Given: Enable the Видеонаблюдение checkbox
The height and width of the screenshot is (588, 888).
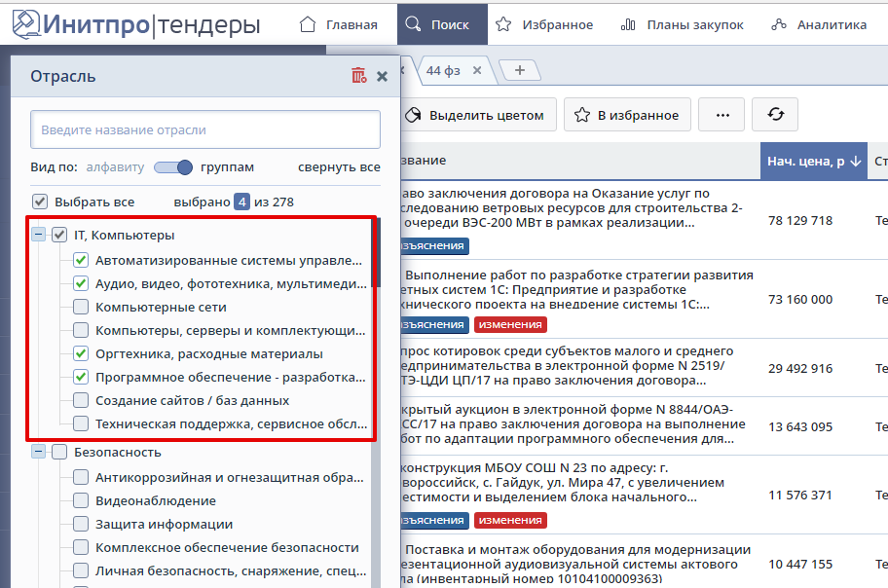Looking at the screenshot, I should coord(81,500).
